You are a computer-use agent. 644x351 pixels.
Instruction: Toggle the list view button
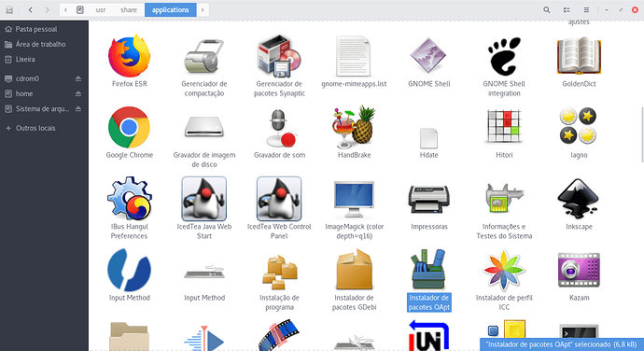[x=567, y=10]
